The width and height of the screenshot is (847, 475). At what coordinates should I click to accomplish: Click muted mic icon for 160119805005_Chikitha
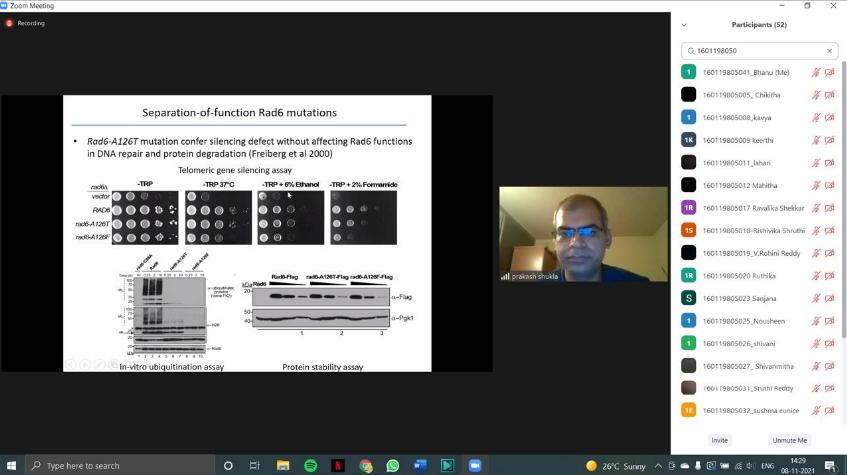pos(816,95)
